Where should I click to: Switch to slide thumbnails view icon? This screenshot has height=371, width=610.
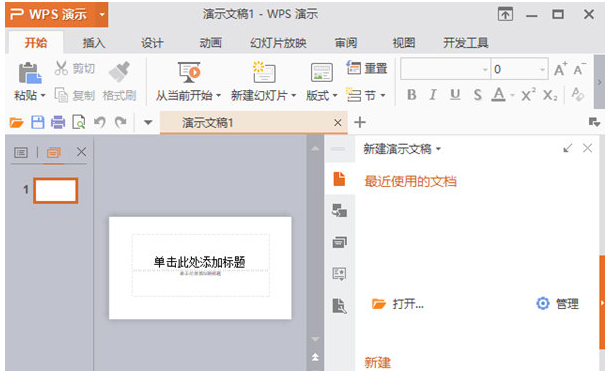pos(54,152)
